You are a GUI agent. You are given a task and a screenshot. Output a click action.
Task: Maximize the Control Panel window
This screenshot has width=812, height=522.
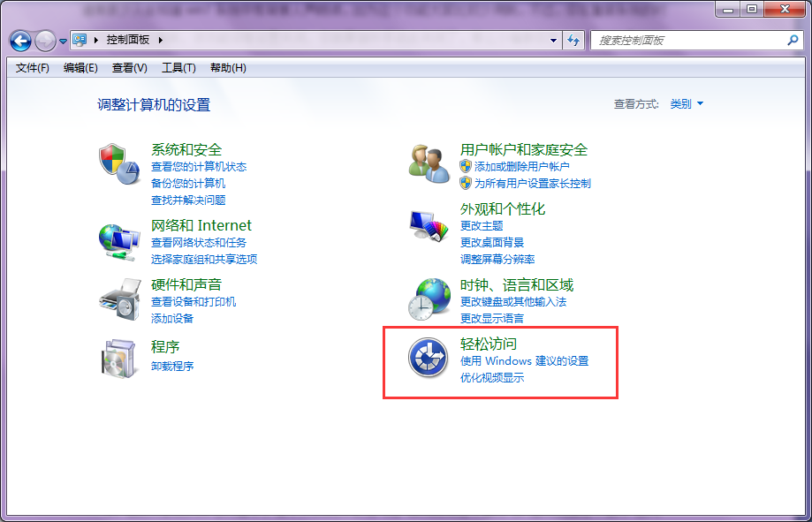751,9
